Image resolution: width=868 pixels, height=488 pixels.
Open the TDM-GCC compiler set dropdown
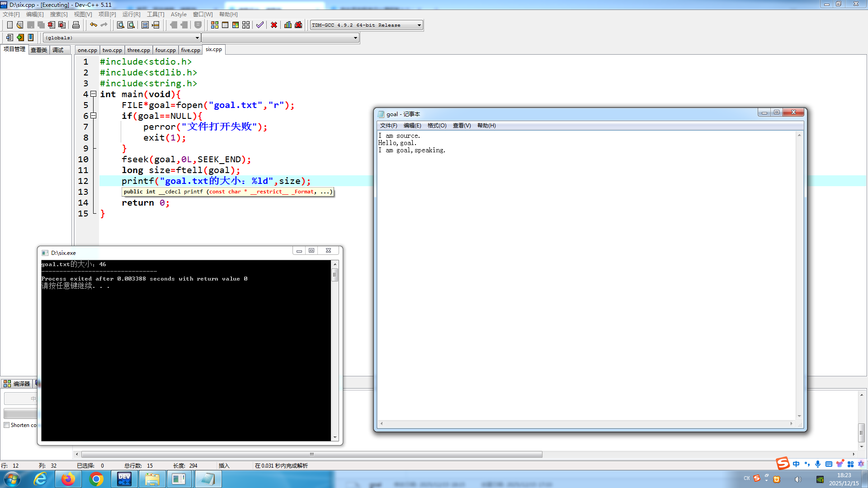click(419, 25)
